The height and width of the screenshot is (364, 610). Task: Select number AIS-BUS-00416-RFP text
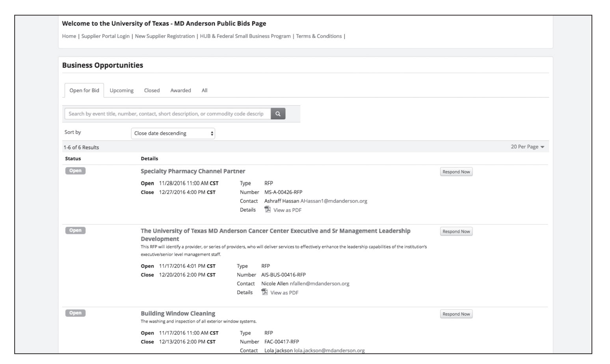coord(283,275)
